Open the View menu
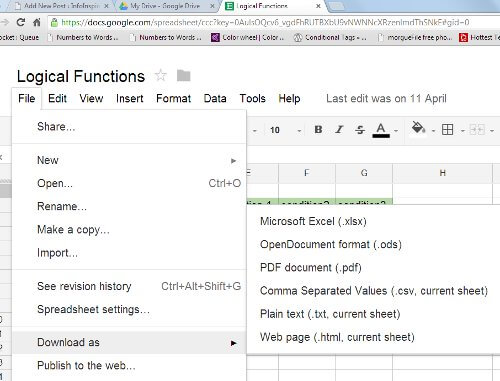The height and width of the screenshot is (381, 500). pos(91,99)
